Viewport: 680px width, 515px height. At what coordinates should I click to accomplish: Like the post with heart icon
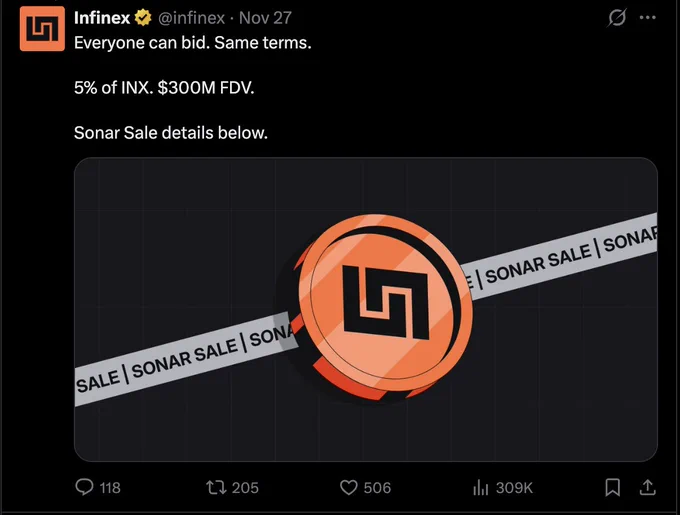click(348, 487)
